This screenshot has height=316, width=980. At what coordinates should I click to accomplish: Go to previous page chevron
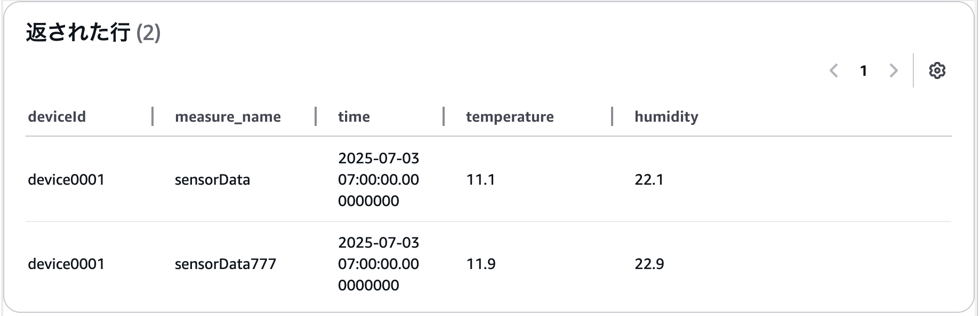[834, 70]
